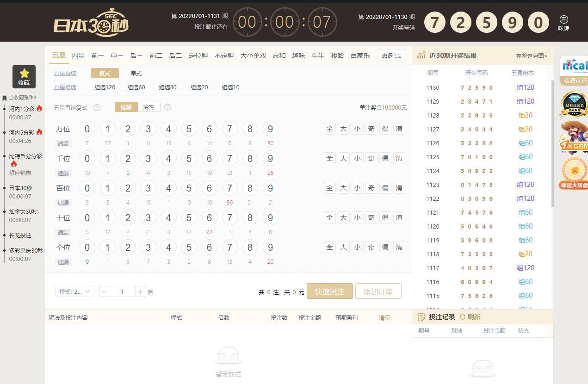Select 组选60 play type

point(136,87)
